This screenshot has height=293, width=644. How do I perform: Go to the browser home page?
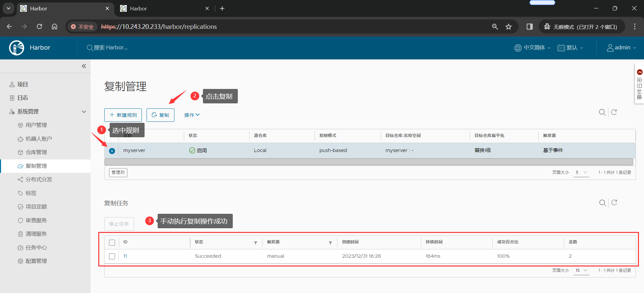click(x=54, y=27)
